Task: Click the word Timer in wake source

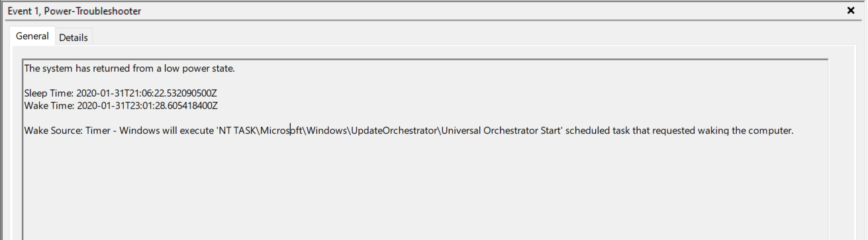Action: 98,131
